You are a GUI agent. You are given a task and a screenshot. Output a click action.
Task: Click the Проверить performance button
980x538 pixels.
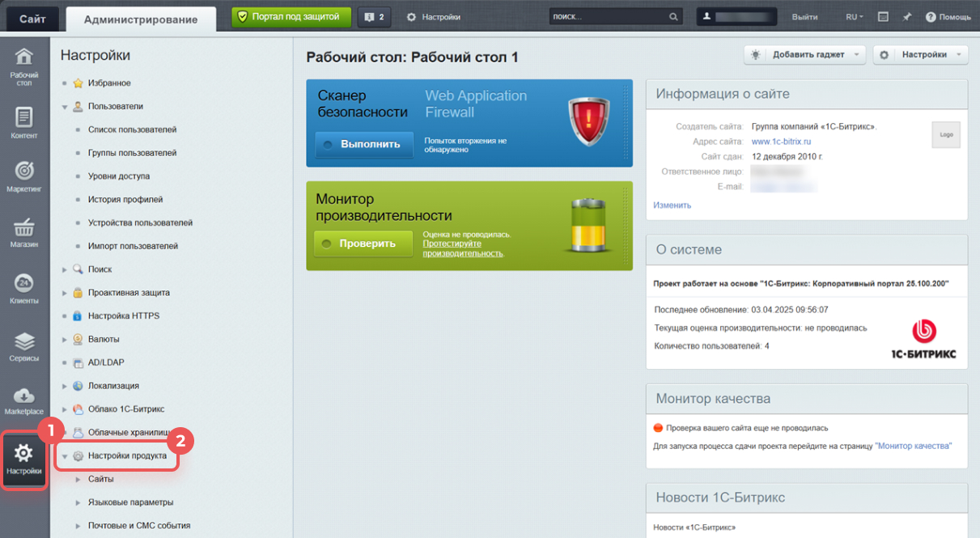(x=363, y=244)
